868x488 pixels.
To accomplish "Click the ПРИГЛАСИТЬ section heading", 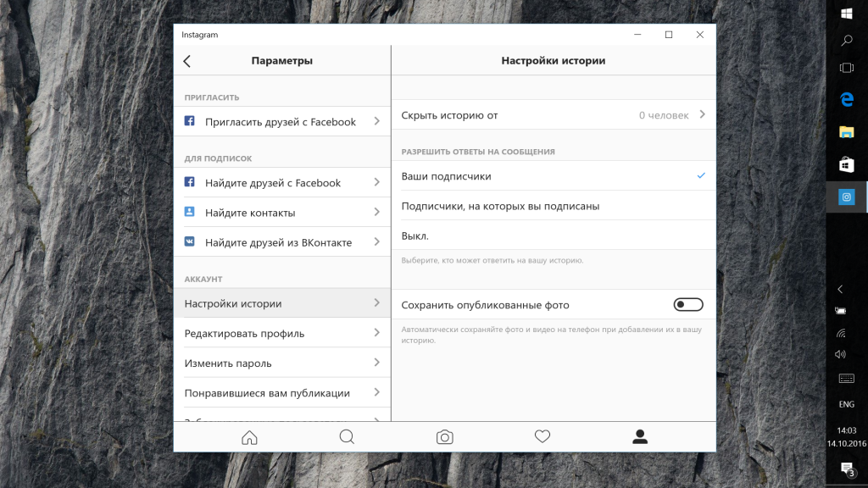I will (211, 97).
